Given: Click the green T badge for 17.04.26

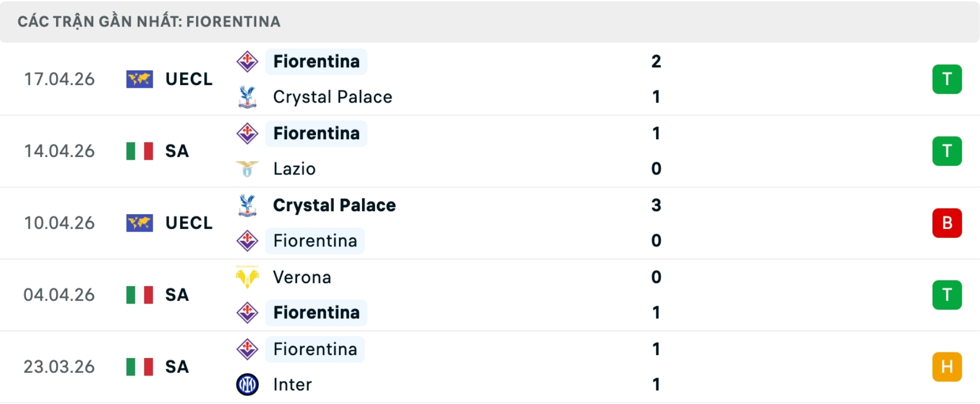Looking at the screenshot, I should [947, 79].
